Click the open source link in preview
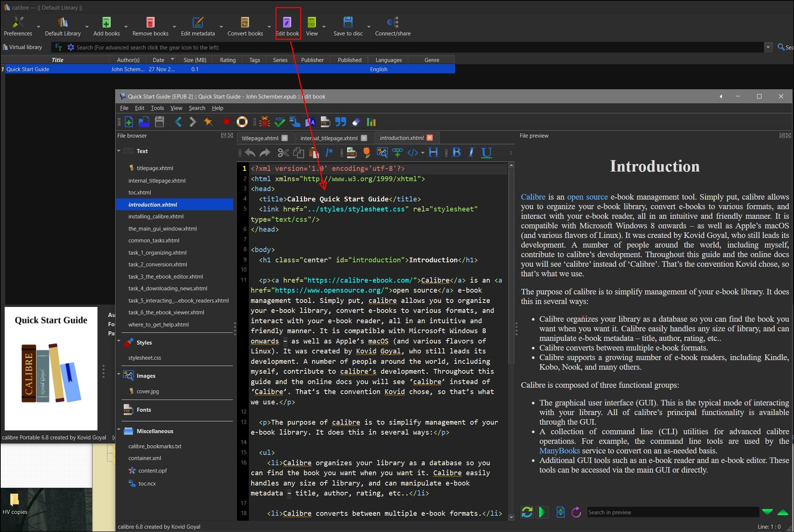Viewport: 794px width, 532px height. coord(587,197)
